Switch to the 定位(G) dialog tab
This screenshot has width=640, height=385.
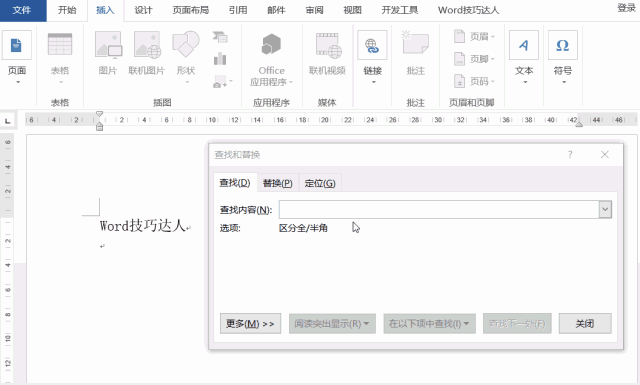pos(320,183)
